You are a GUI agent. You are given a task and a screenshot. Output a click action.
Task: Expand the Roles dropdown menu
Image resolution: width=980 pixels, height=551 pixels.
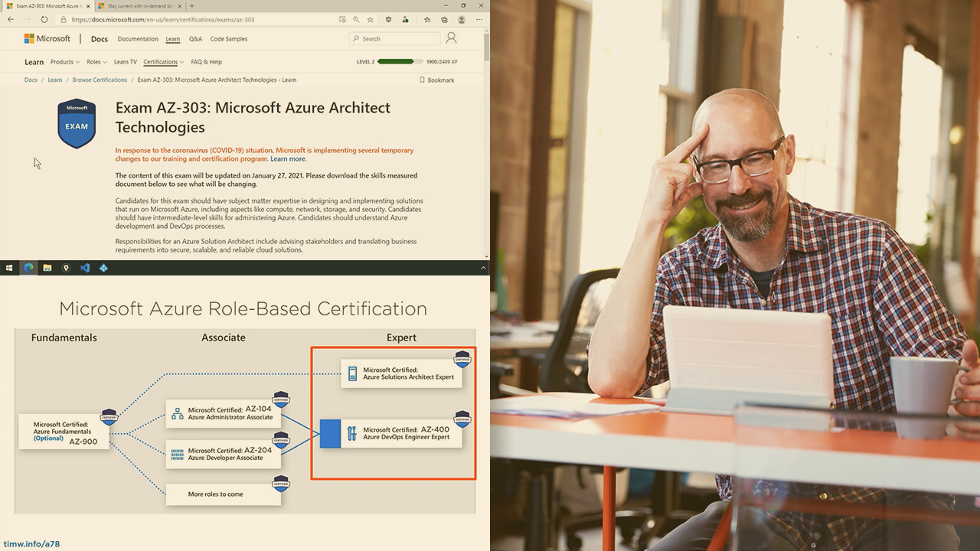[96, 62]
